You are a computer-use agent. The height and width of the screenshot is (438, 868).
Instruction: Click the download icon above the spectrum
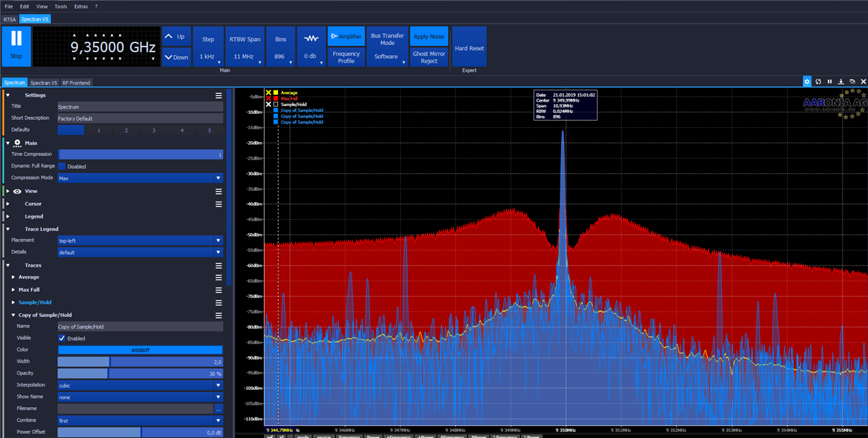click(x=841, y=82)
